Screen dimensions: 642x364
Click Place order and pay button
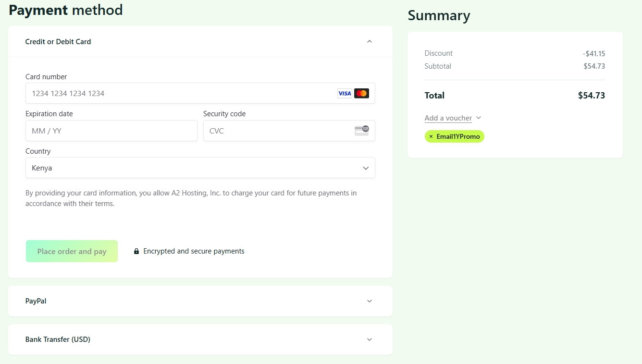click(x=72, y=251)
